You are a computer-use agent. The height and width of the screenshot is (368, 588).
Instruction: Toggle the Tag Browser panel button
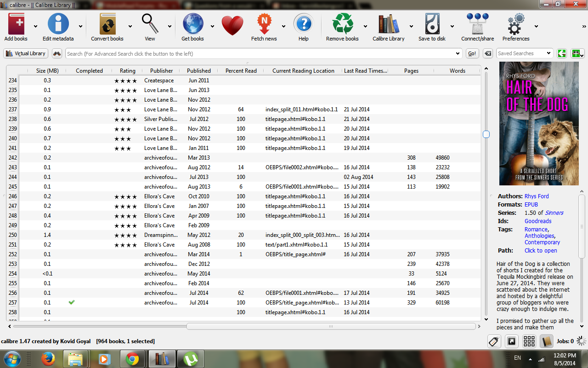[494, 341]
